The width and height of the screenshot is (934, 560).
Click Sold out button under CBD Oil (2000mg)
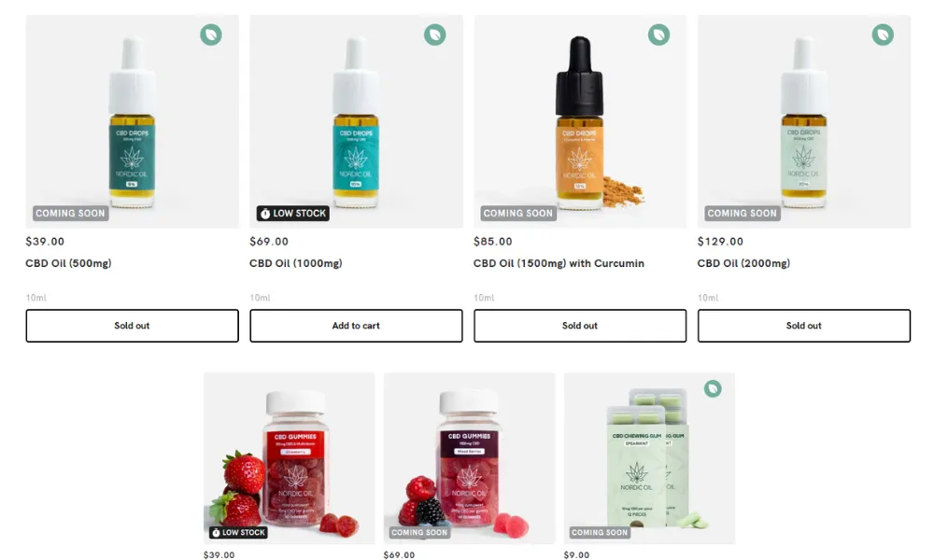[804, 326]
